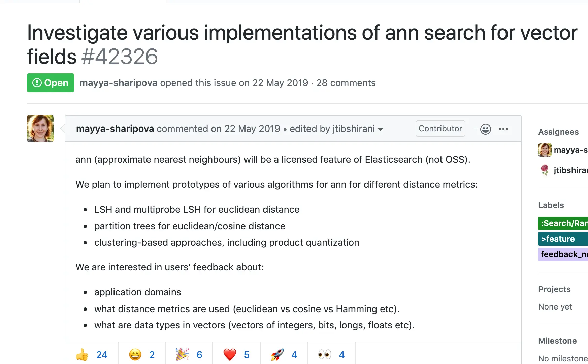Open the Labels sidebar section
This screenshot has height=364, width=588.
[x=551, y=205]
